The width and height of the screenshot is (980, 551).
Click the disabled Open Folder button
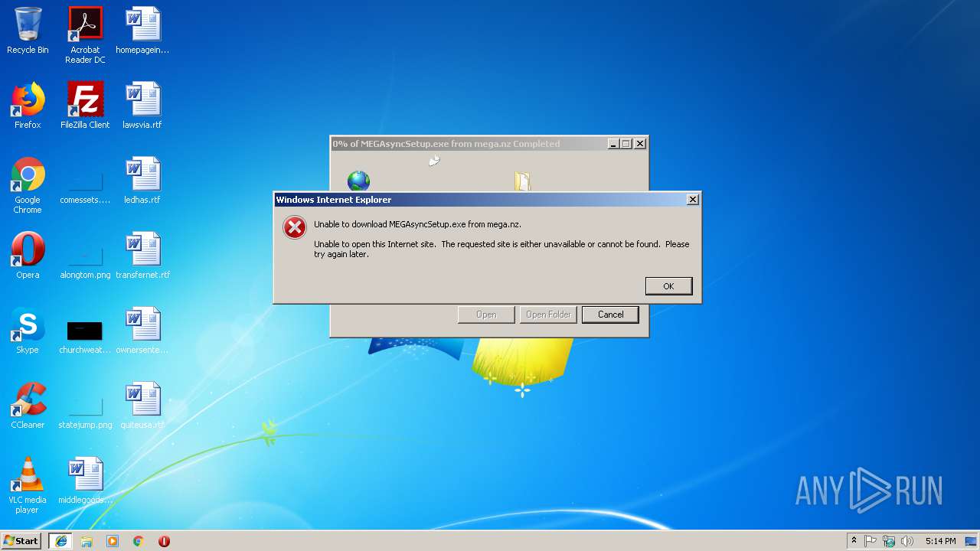[x=548, y=315]
